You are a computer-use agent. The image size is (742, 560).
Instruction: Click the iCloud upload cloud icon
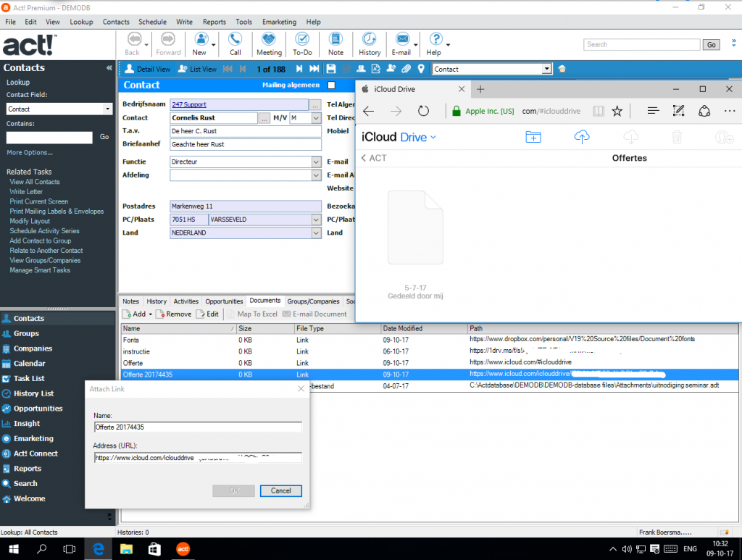pyautogui.click(x=581, y=137)
